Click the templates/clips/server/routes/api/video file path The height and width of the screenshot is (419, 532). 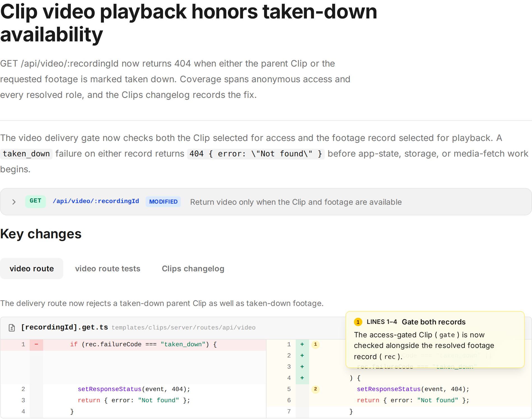(183, 328)
